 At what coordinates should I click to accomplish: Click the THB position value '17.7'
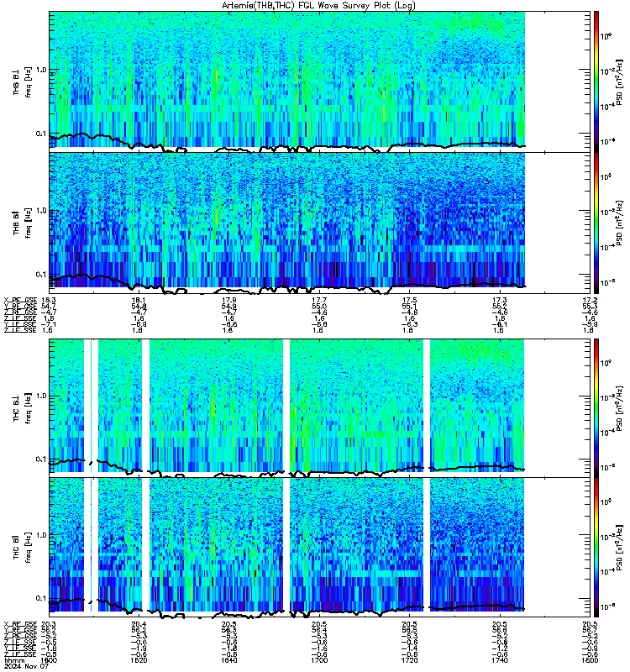319,301
